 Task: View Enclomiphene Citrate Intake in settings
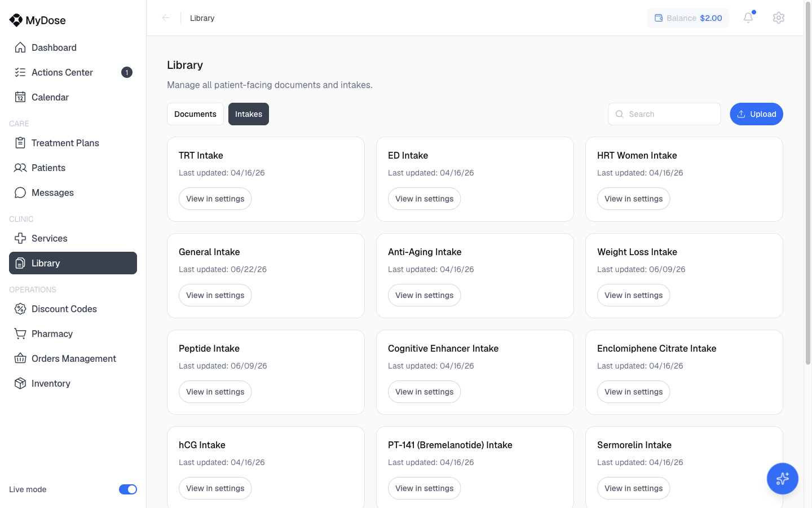634,392
